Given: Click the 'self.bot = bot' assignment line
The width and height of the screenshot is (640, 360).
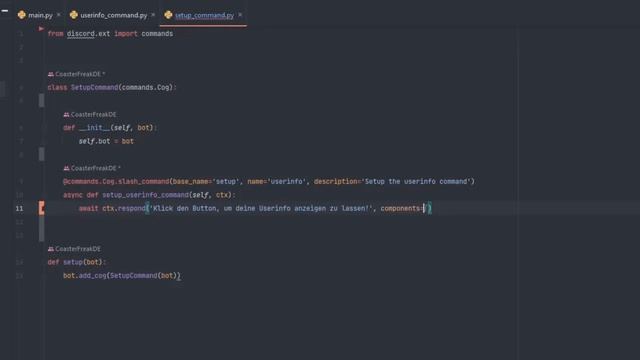Looking at the screenshot, I should (106, 141).
